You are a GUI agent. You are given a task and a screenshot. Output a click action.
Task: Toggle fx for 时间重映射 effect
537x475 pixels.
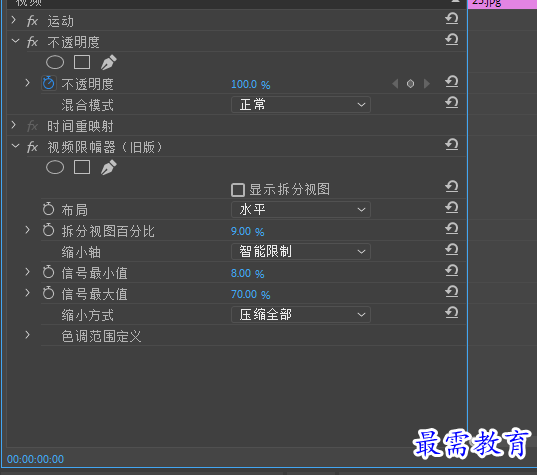point(32,126)
